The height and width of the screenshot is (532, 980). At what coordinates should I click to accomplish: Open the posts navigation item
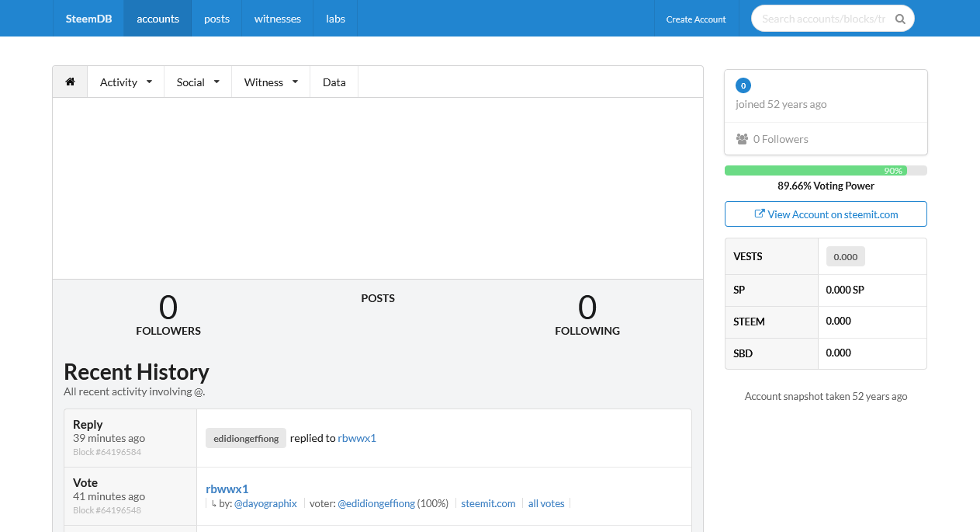pyautogui.click(x=216, y=19)
